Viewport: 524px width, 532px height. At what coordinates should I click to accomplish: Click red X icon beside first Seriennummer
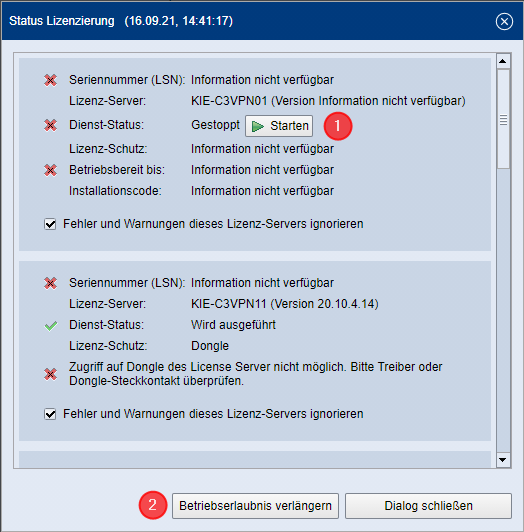click(x=50, y=80)
